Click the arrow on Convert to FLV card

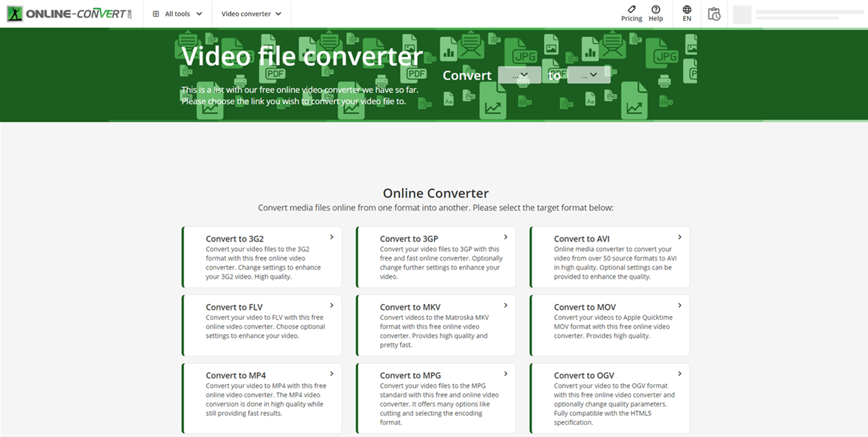(331, 305)
